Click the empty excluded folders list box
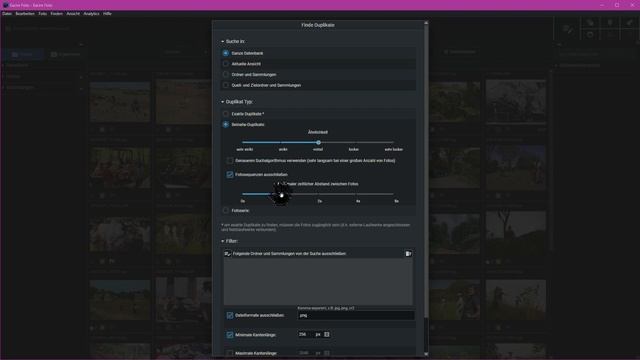 [x=318, y=282]
